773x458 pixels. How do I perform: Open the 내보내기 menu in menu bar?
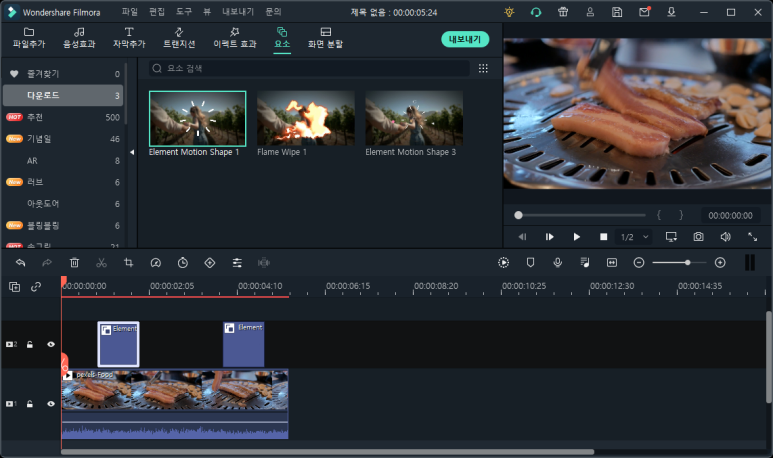238,12
